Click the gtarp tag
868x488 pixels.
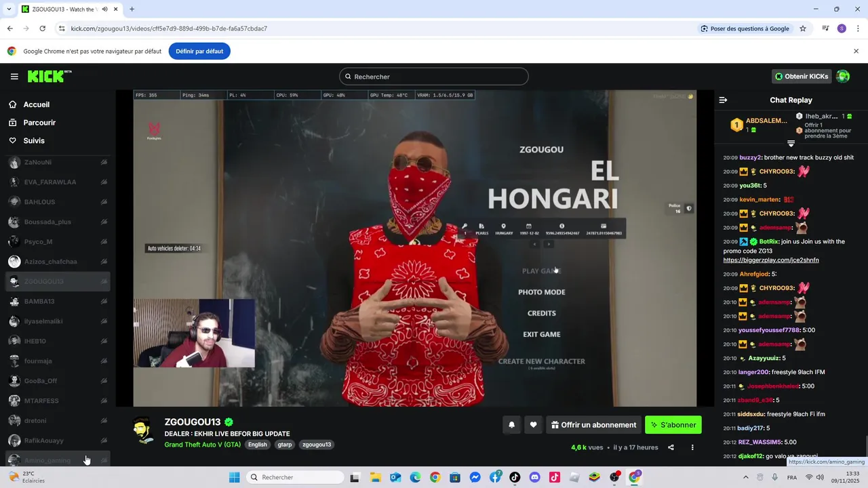[285, 445]
